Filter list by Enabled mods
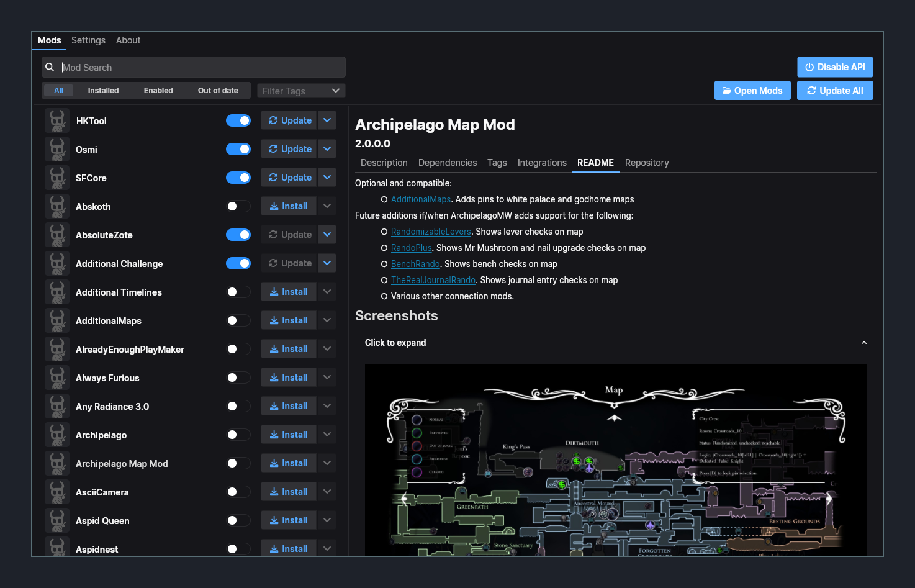 158,91
